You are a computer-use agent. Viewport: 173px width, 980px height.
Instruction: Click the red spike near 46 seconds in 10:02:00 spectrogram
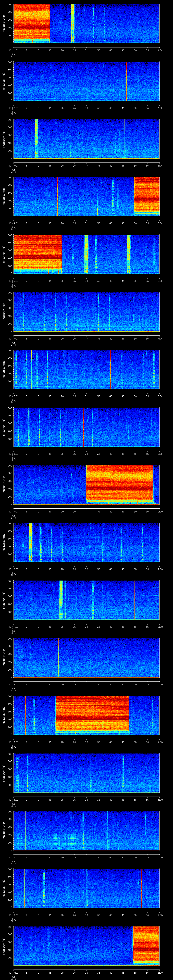click(127, 81)
